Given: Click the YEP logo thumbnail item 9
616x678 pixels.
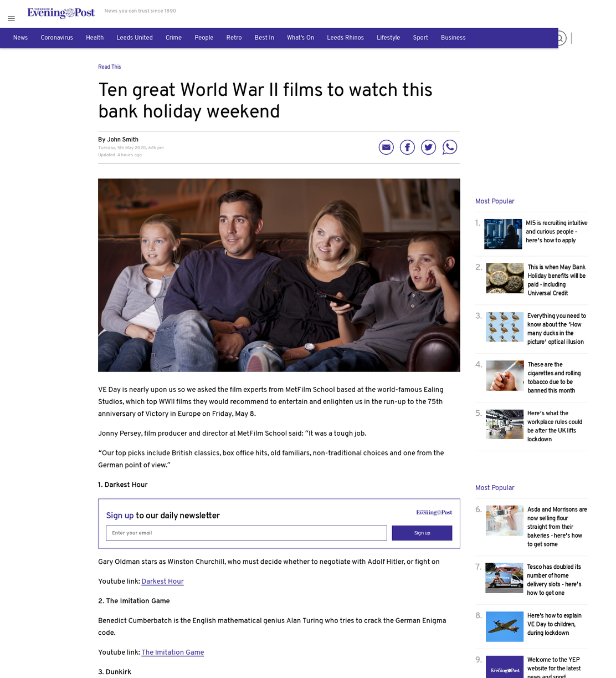Looking at the screenshot, I should [505, 667].
